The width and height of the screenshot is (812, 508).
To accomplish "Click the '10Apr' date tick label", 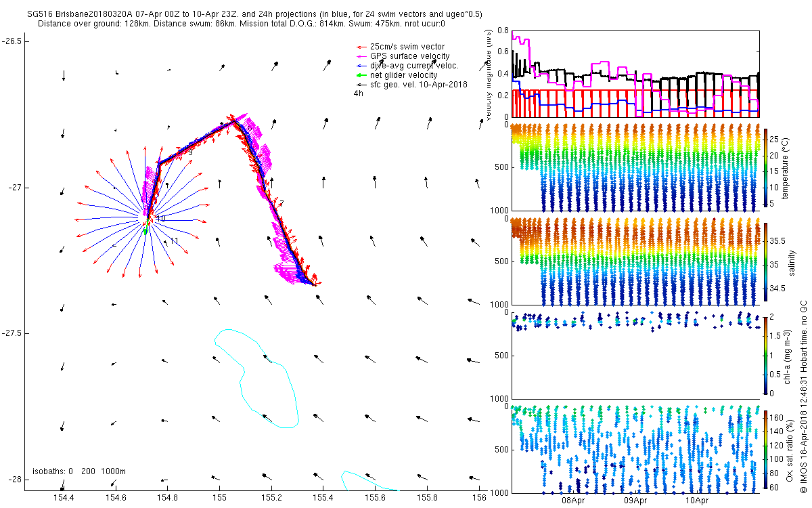I will pos(697,501).
